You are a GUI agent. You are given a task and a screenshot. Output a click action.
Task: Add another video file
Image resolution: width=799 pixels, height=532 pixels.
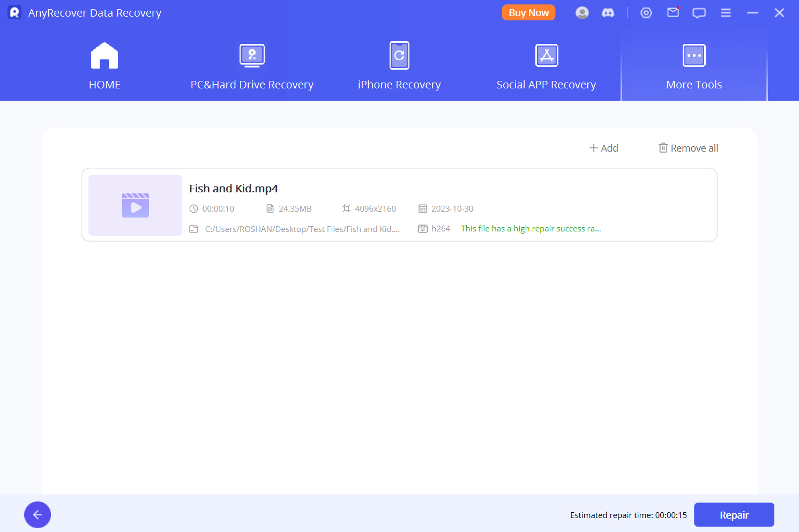tap(604, 148)
